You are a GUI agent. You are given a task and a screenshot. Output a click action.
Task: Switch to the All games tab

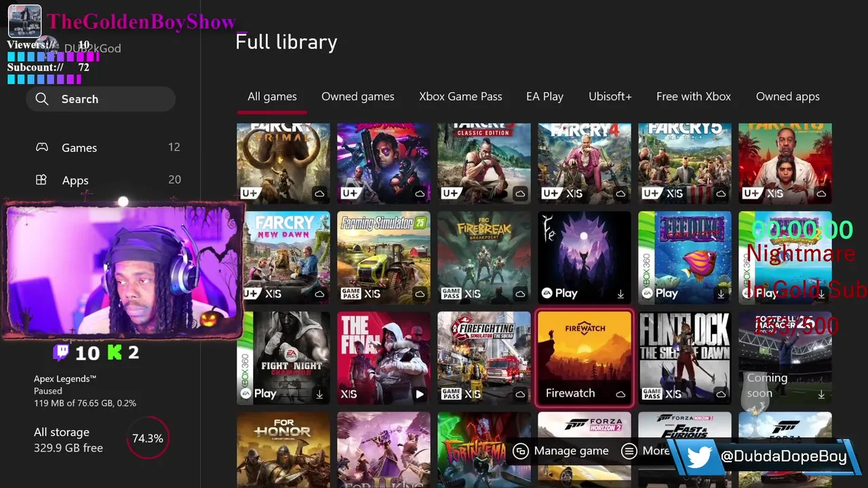(272, 96)
